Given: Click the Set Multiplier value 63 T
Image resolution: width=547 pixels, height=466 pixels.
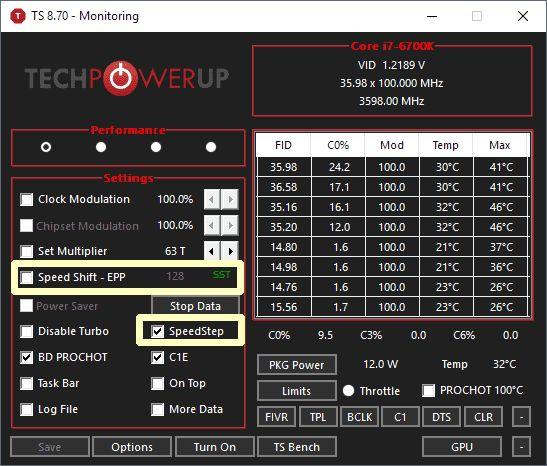Looking at the screenshot, I should click(175, 251).
